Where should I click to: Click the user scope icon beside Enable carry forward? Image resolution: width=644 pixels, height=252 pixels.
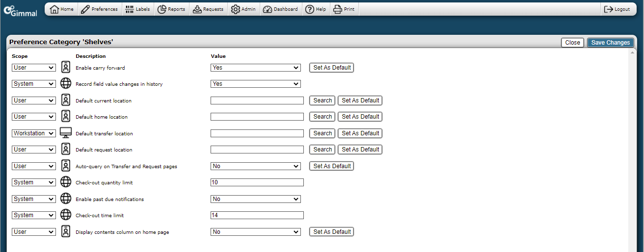(x=66, y=68)
